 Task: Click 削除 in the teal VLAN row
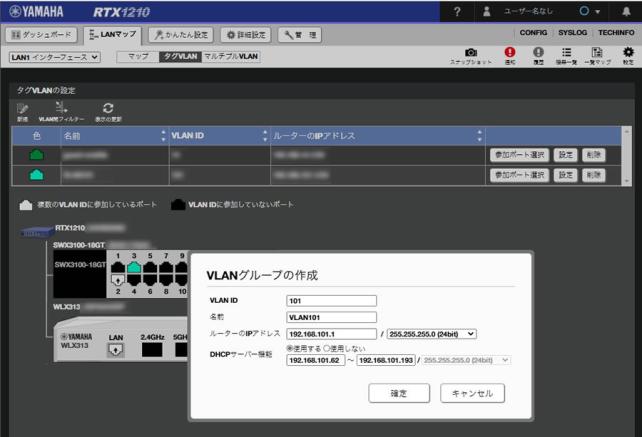[x=594, y=175]
